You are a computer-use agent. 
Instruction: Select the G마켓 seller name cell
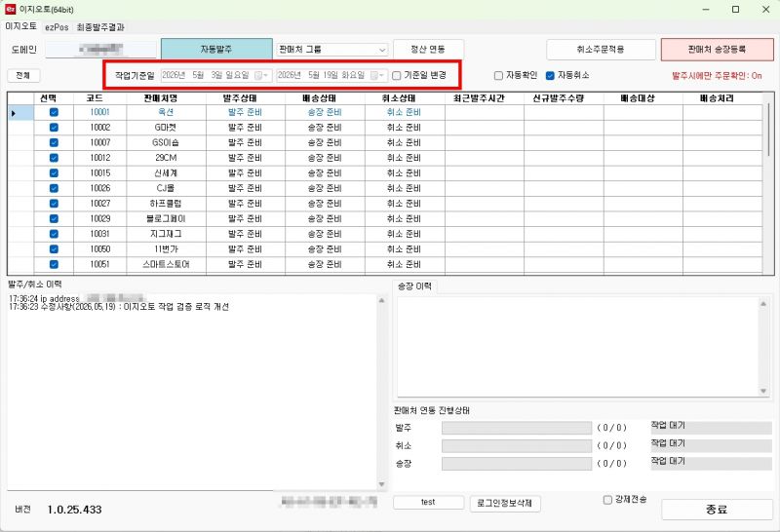tap(166, 128)
